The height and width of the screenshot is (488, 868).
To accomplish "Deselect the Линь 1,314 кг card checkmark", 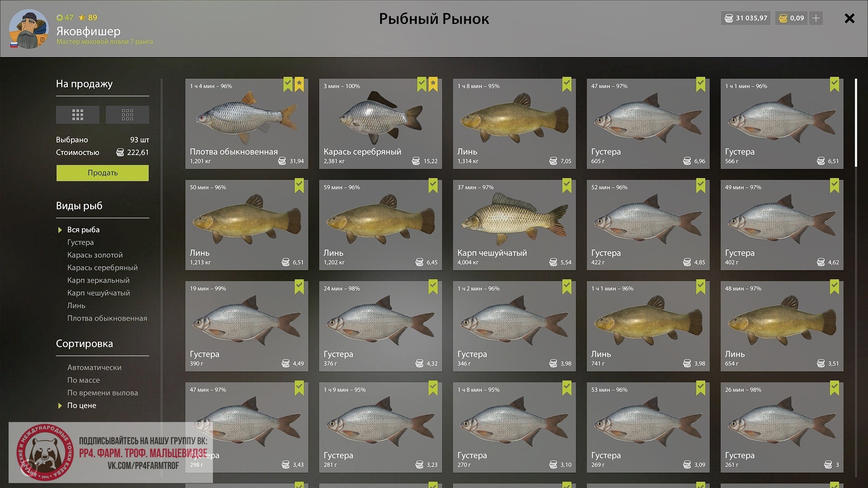I will coord(567,84).
